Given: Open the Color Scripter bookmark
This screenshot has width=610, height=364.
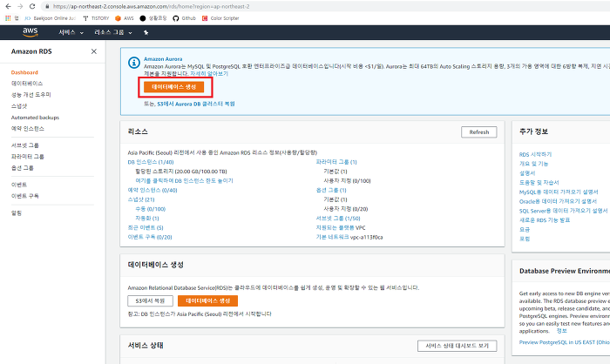Looking at the screenshot, I should tap(220, 18).
